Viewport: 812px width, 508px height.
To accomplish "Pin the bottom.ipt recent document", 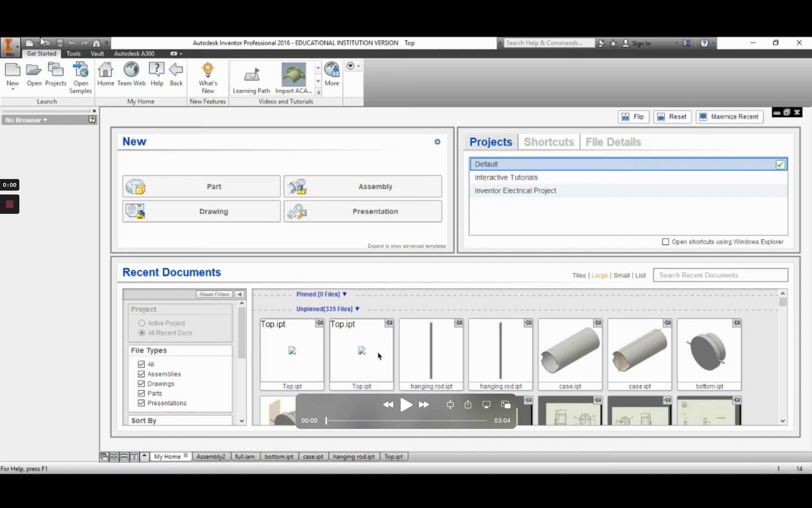I will tap(737, 323).
